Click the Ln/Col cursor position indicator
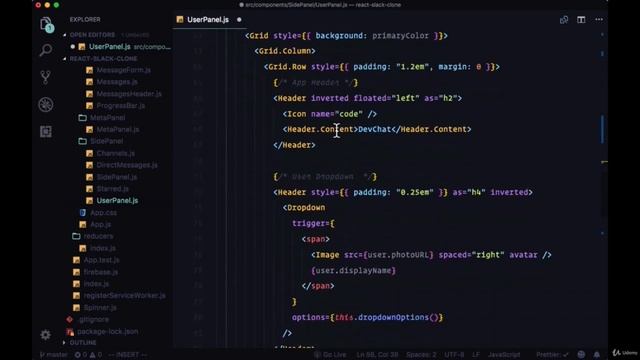This screenshot has height=360, width=640. (x=377, y=355)
